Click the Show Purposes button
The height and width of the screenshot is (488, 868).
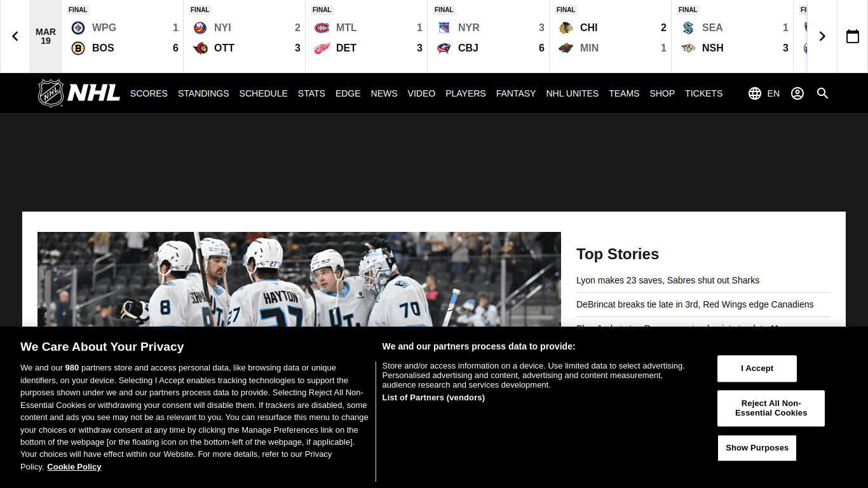tap(757, 448)
